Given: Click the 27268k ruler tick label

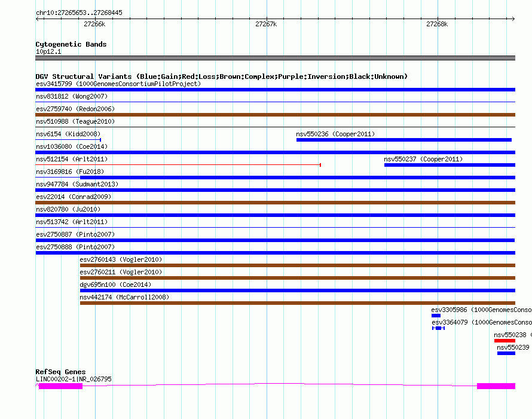Looking at the screenshot, I should pyautogui.click(x=437, y=24).
